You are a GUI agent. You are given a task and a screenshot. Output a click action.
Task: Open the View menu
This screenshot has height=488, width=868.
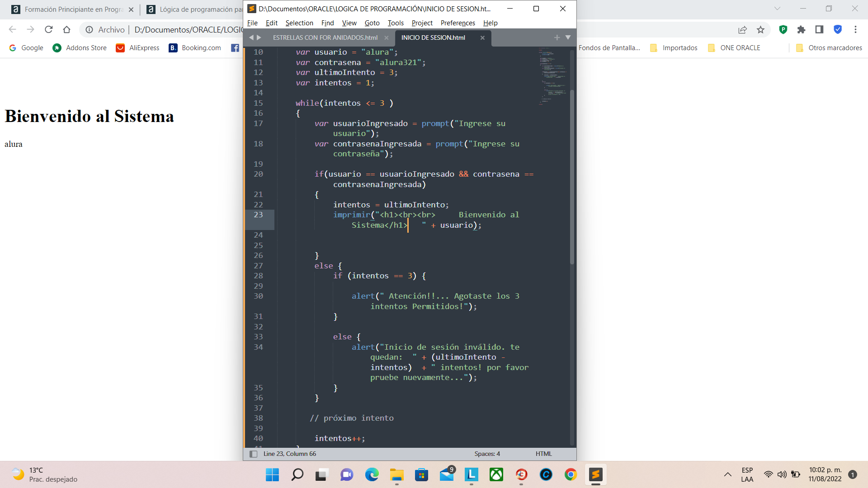click(x=349, y=23)
